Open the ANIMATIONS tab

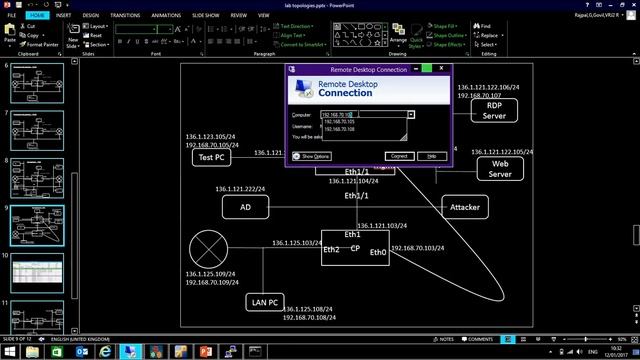click(166, 16)
